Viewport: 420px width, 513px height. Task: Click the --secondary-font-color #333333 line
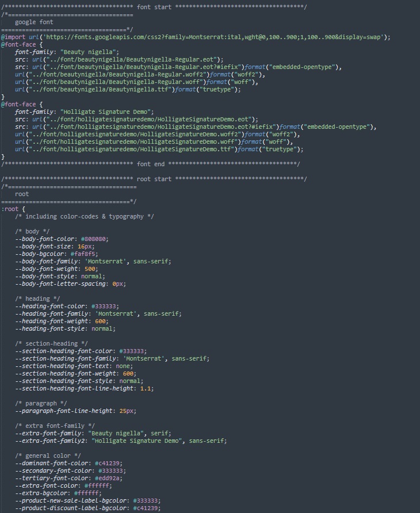[70, 471]
